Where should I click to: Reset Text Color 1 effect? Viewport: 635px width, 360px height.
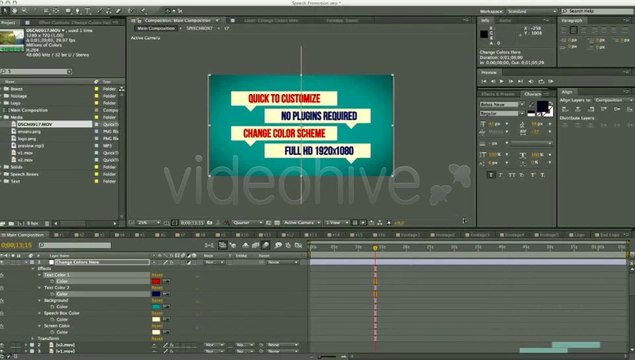click(157, 275)
